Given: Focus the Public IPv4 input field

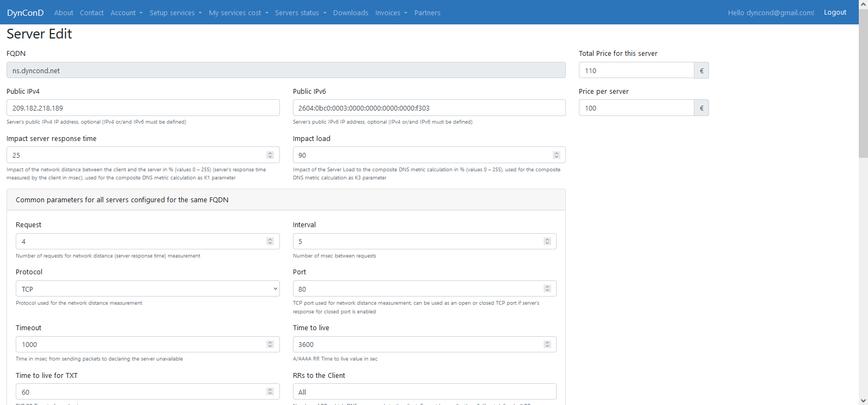Looking at the screenshot, I should tap(143, 108).
